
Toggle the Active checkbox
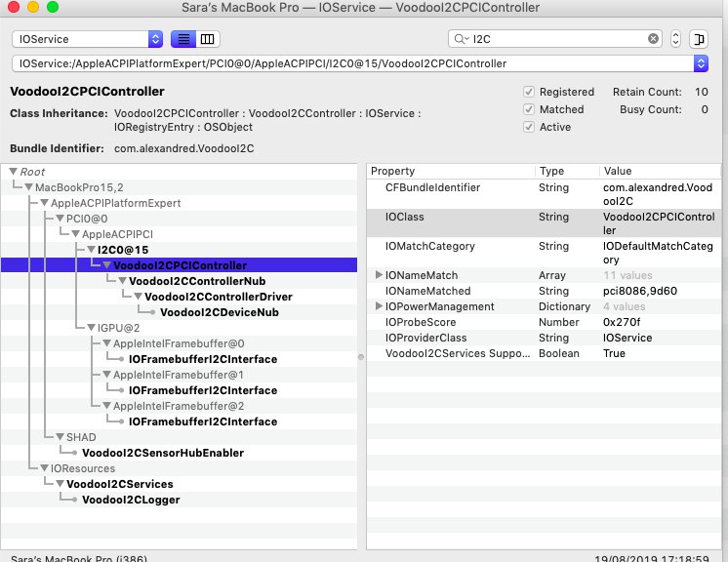pos(528,127)
